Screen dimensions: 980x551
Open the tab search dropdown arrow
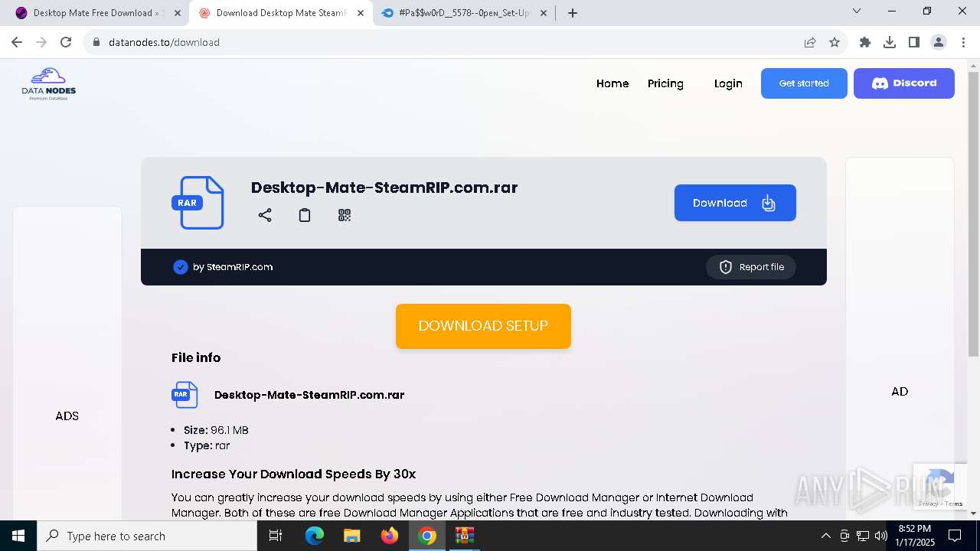[857, 11]
